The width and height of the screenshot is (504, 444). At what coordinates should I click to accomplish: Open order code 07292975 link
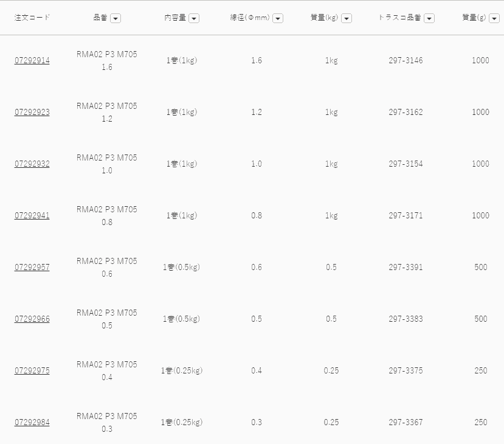(32, 371)
